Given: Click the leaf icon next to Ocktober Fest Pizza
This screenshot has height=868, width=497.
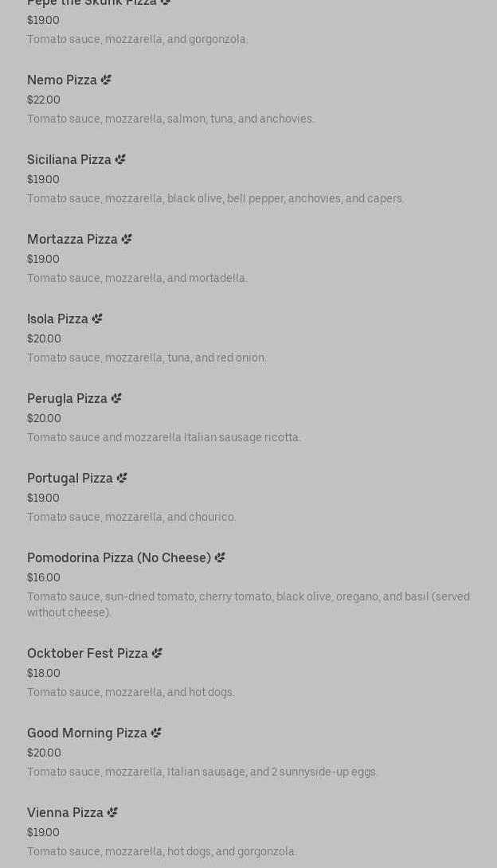Looking at the screenshot, I should pos(157,653).
